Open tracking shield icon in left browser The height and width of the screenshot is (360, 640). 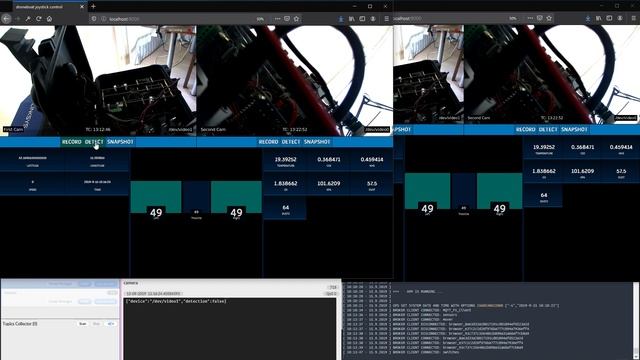point(94,19)
